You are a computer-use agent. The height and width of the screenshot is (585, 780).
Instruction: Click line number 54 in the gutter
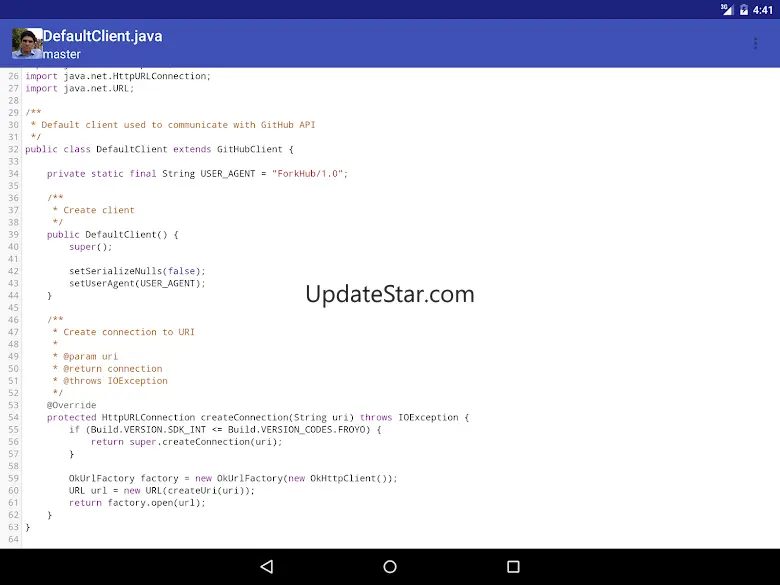tap(13, 417)
